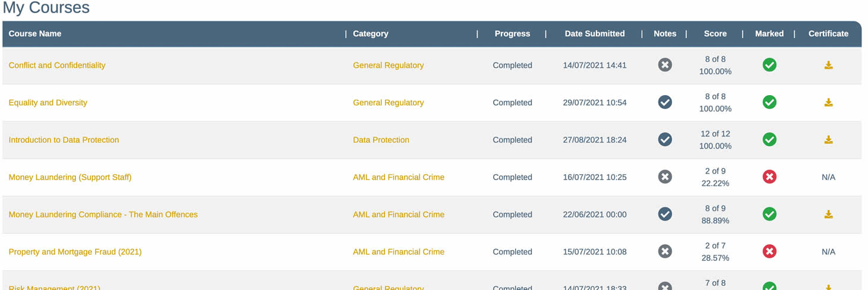Click the Category column header

[x=370, y=34]
